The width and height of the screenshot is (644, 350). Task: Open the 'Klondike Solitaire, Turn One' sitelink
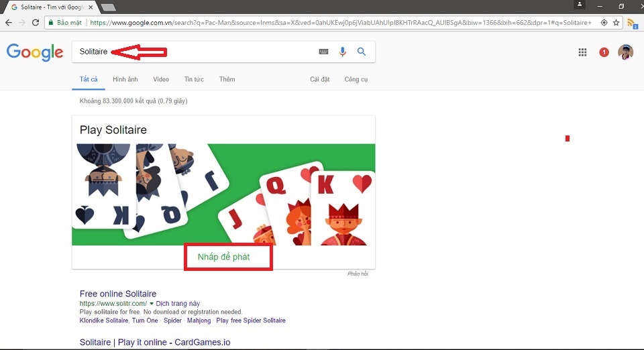pyautogui.click(x=119, y=320)
